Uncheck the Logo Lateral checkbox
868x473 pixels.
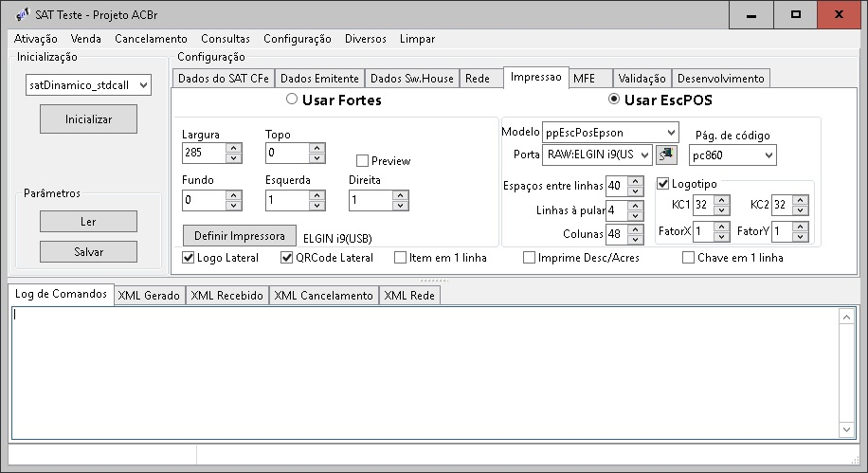coord(189,258)
